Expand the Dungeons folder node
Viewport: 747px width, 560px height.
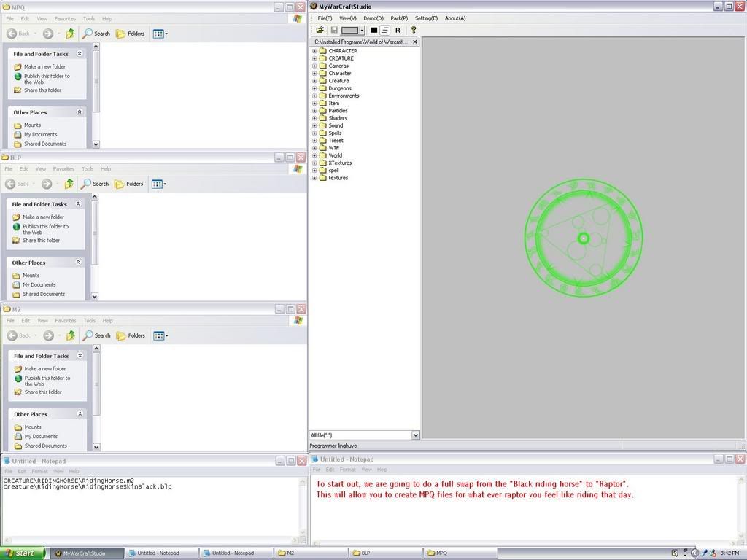[x=314, y=88]
